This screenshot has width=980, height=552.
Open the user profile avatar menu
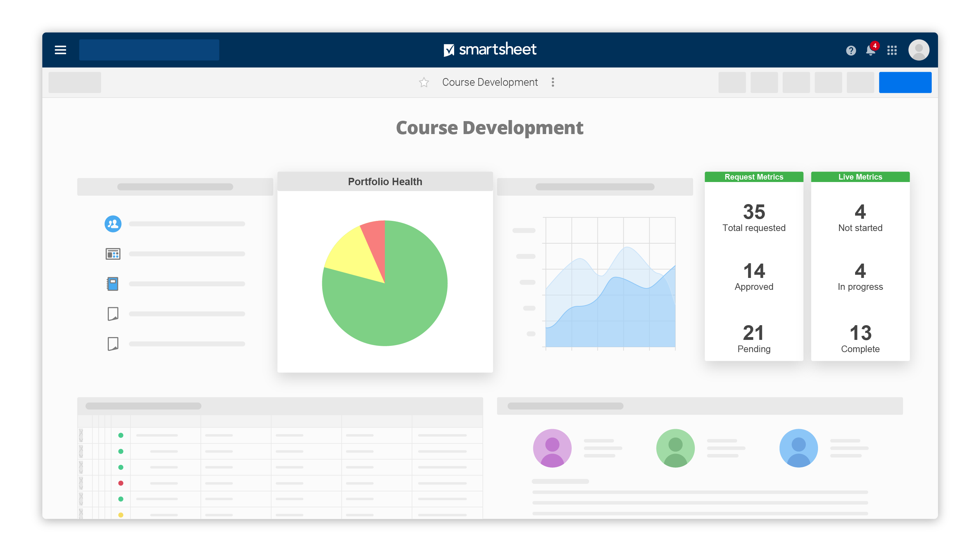[919, 50]
